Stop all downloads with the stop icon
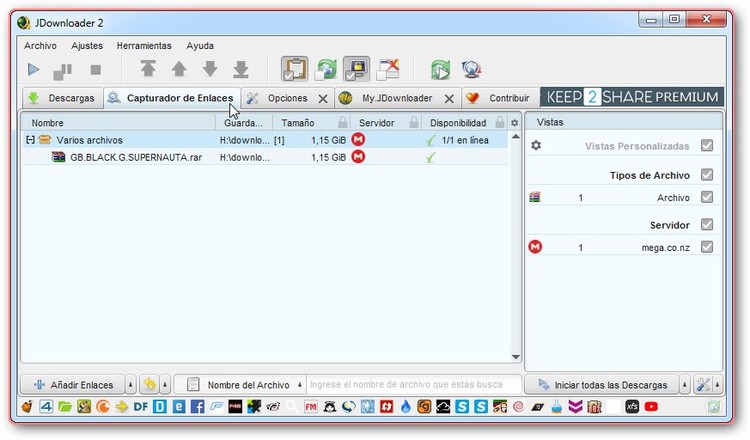 coord(96,70)
